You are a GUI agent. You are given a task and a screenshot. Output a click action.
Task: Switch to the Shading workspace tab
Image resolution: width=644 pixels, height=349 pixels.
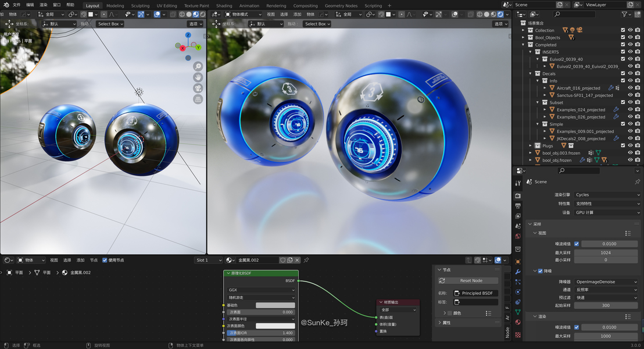pos(224,6)
